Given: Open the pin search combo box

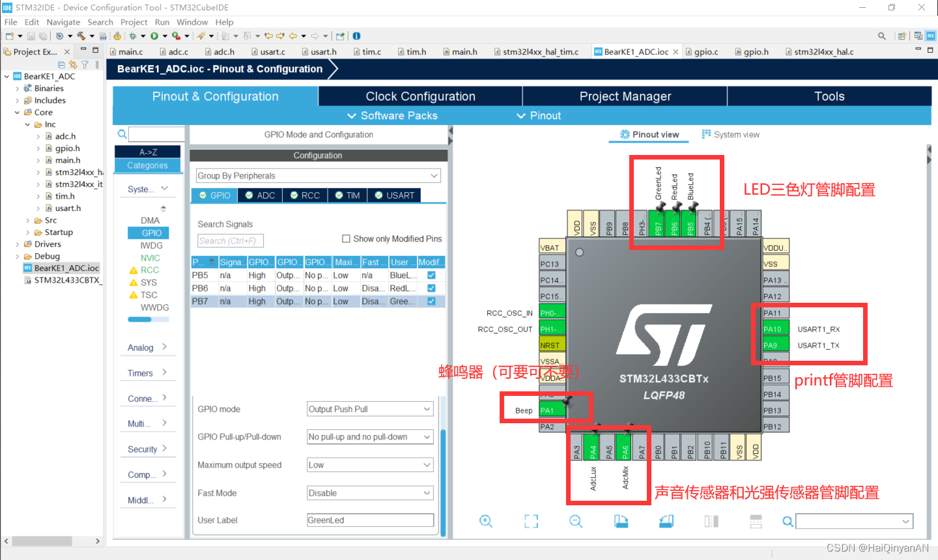Looking at the screenshot, I should coord(854,521).
